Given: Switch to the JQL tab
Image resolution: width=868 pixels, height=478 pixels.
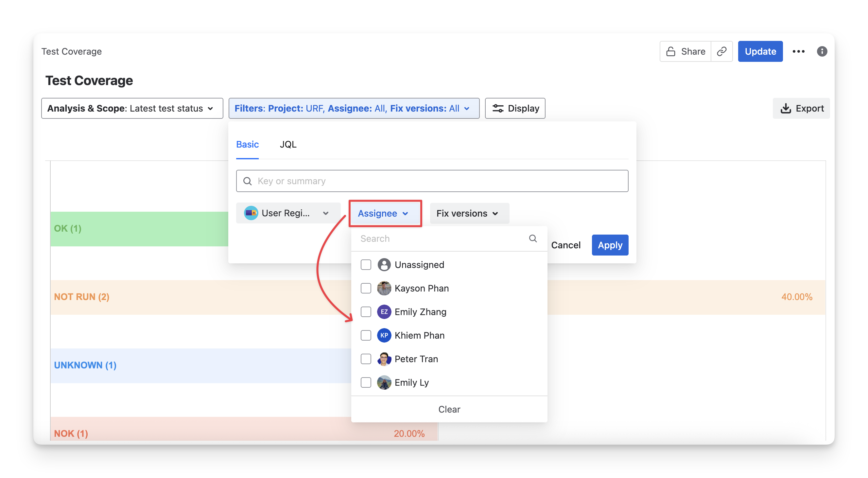Looking at the screenshot, I should coord(288,144).
